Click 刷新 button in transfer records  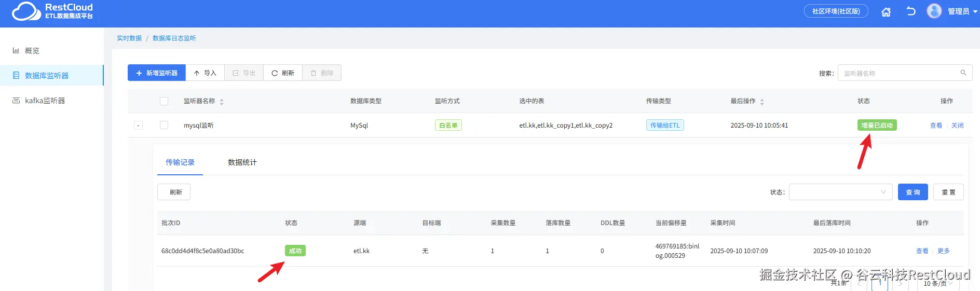point(174,192)
